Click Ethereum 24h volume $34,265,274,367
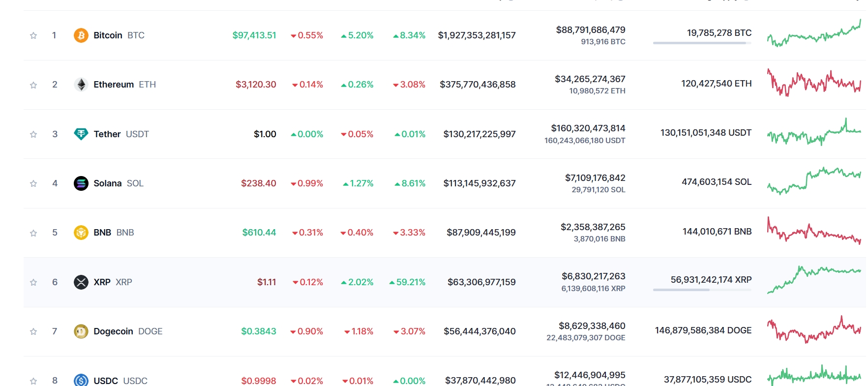The image size is (868, 386). 590,79
